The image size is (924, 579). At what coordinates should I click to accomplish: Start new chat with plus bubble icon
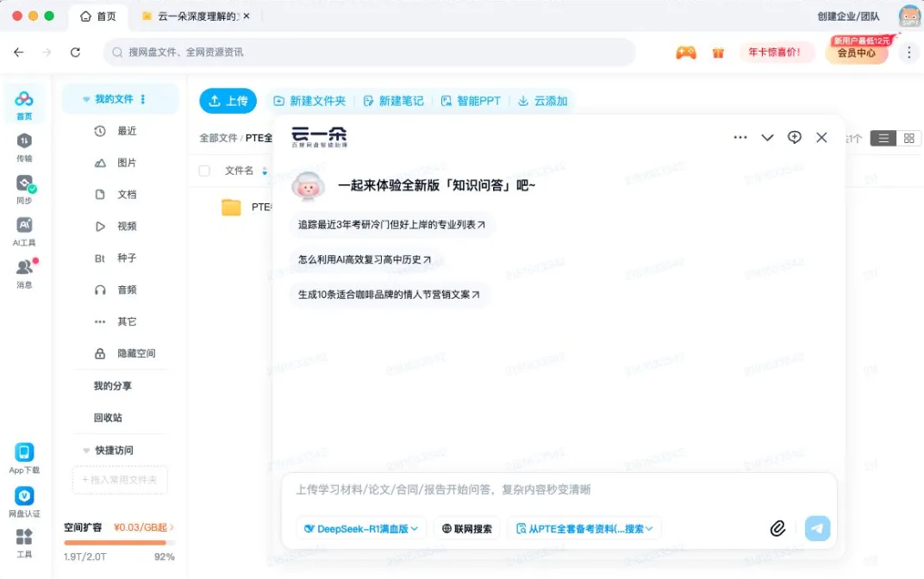click(x=795, y=137)
